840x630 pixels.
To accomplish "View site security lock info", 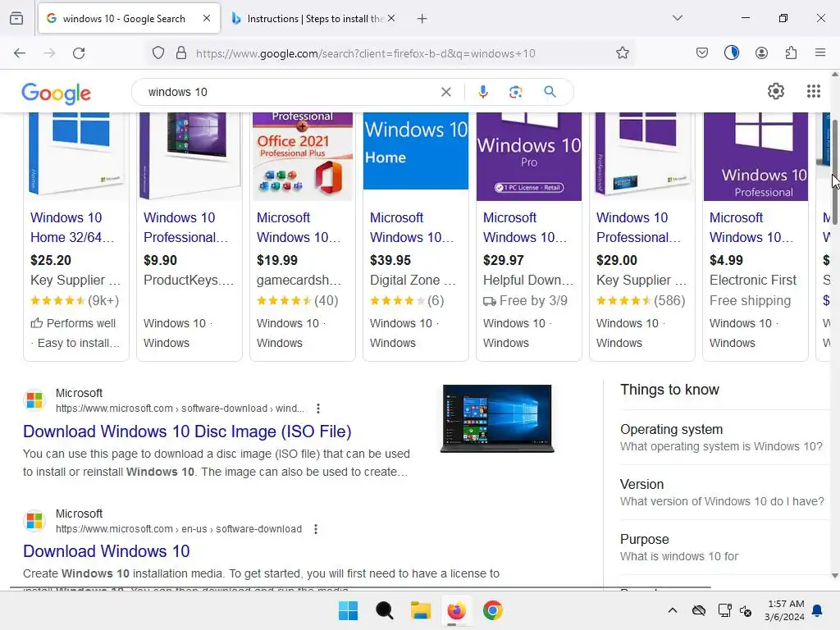I will (181, 53).
